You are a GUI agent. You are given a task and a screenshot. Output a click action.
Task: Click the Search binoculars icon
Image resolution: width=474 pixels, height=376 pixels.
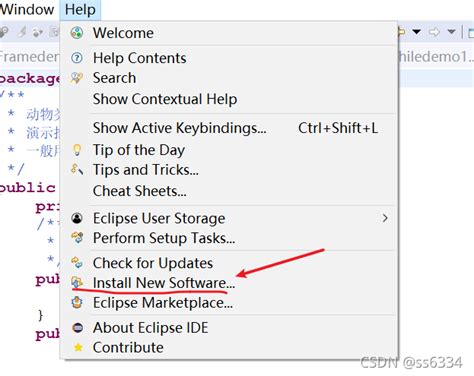click(77, 78)
